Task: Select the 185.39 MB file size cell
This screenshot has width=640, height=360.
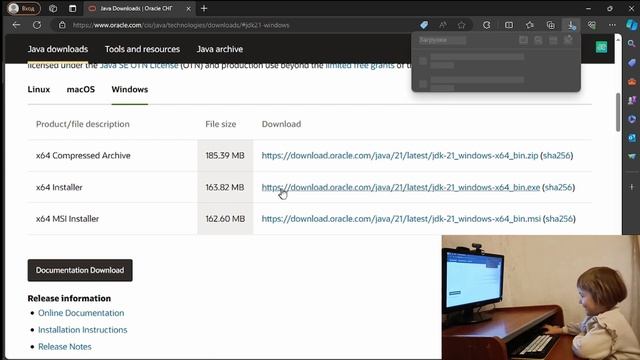Action: [225, 156]
